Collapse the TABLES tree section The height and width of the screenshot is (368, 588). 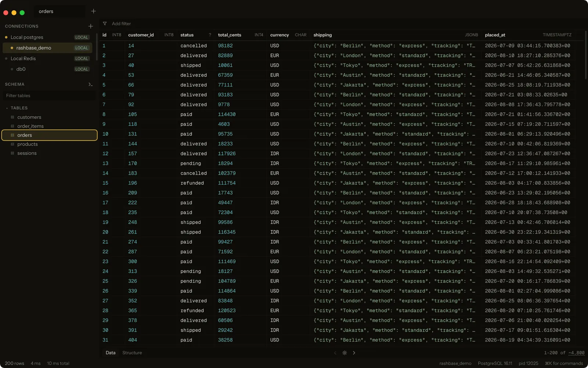coord(7,108)
